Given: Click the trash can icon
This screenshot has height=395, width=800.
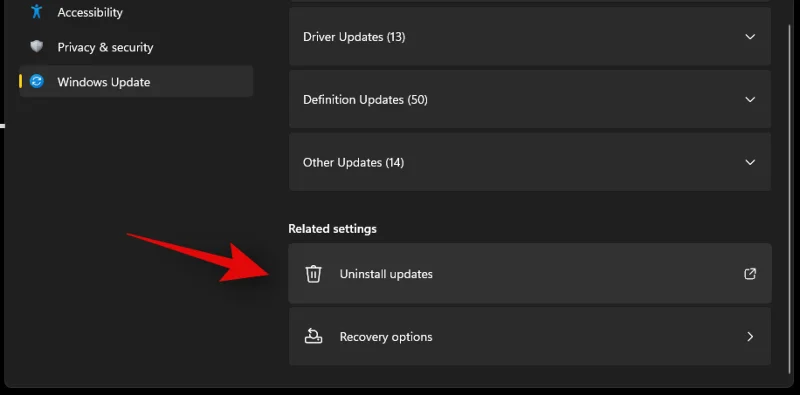Looking at the screenshot, I should pyautogui.click(x=313, y=274).
